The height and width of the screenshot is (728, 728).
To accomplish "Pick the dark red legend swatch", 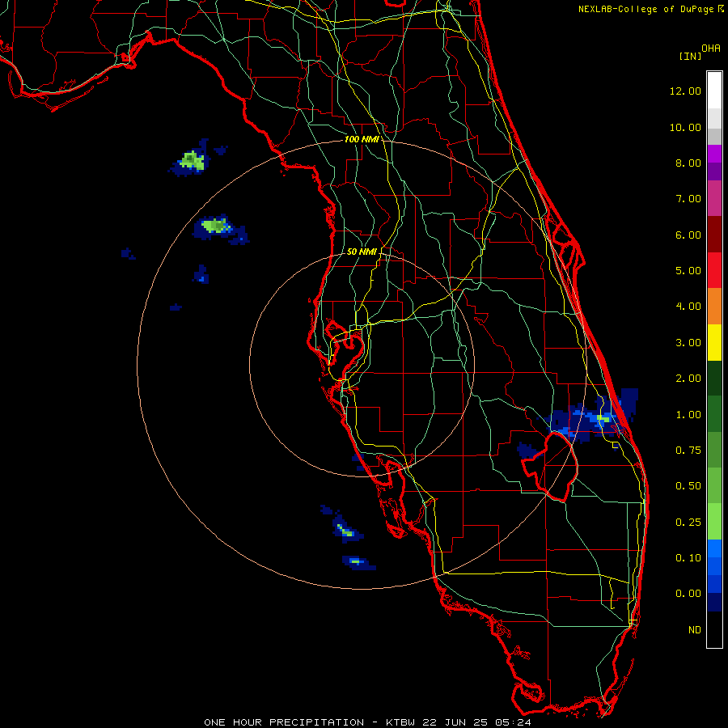I will 714,235.
